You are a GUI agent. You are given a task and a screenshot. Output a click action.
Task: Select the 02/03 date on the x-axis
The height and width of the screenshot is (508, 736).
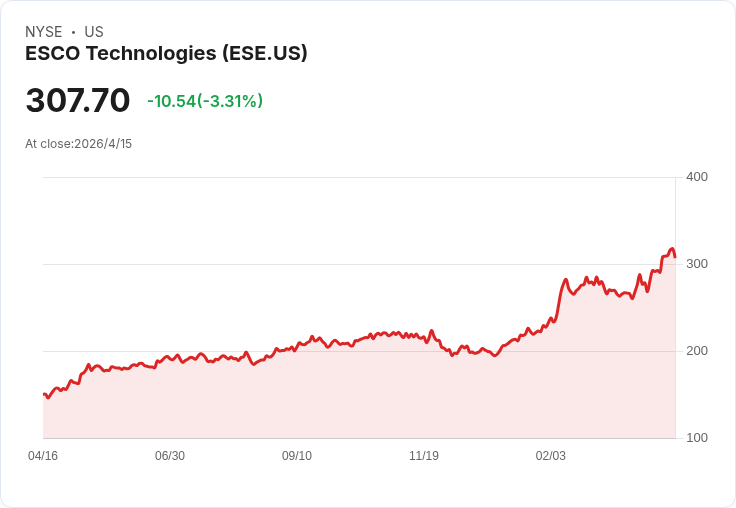551,456
